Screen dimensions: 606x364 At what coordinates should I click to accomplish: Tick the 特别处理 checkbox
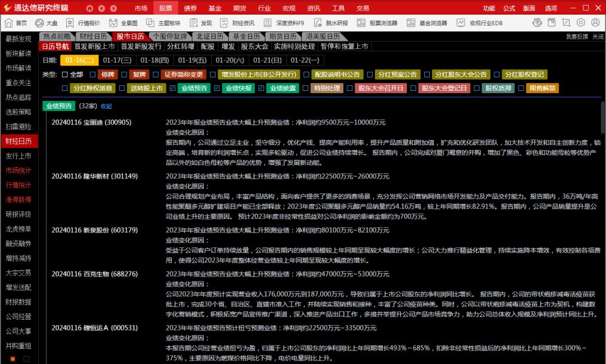click(x=305, y=88)
